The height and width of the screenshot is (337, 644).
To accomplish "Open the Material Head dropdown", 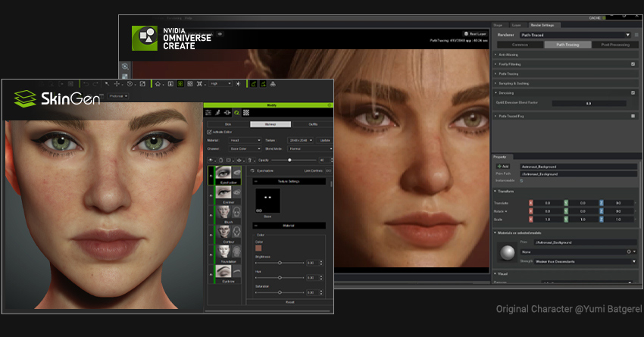I will 246,140.
